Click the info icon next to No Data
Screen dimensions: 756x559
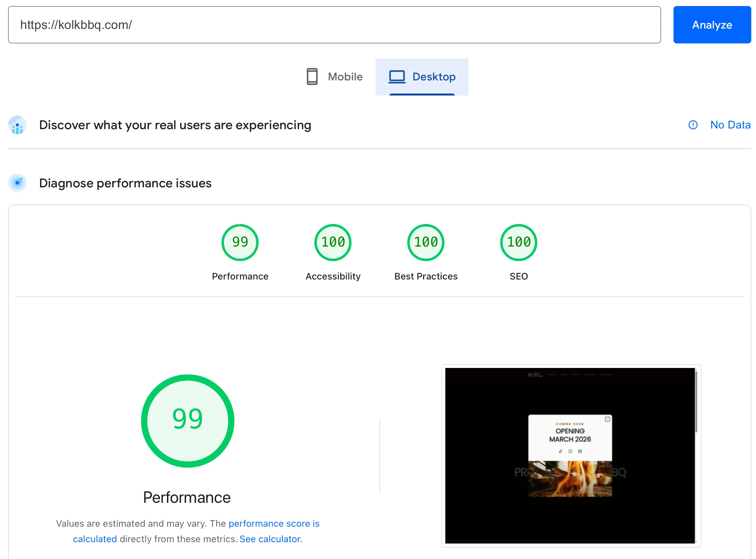coord(693,125)
